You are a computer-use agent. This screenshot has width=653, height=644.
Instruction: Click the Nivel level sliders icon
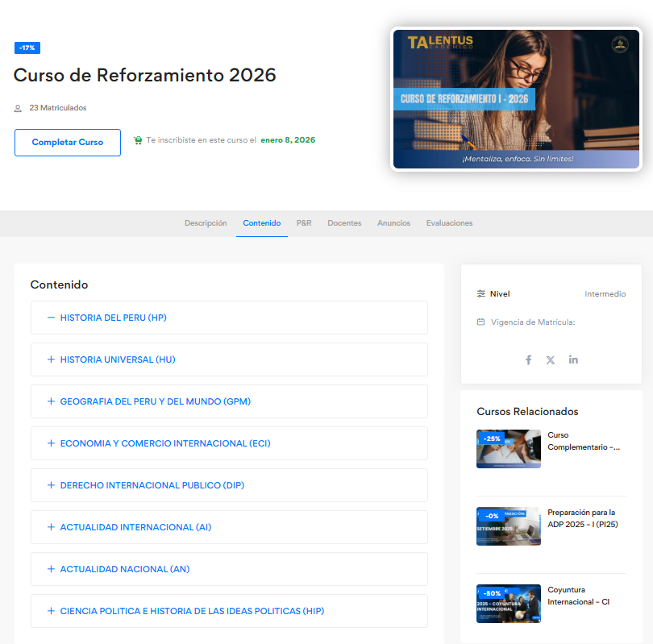481,294
